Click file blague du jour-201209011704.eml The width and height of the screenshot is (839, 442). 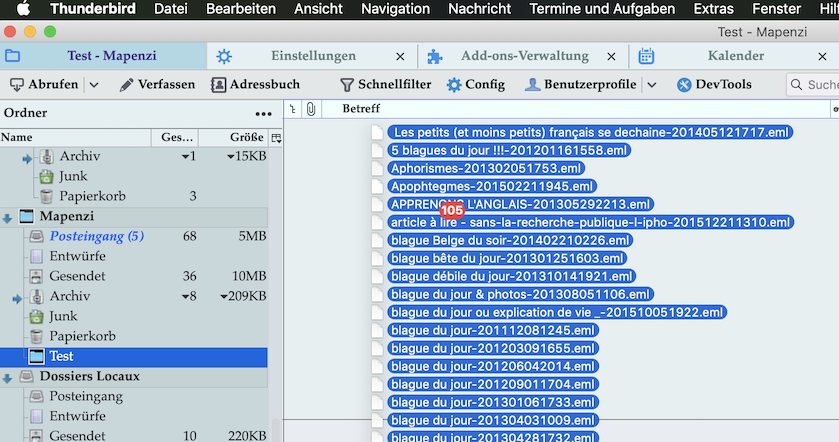pos(493,384)
